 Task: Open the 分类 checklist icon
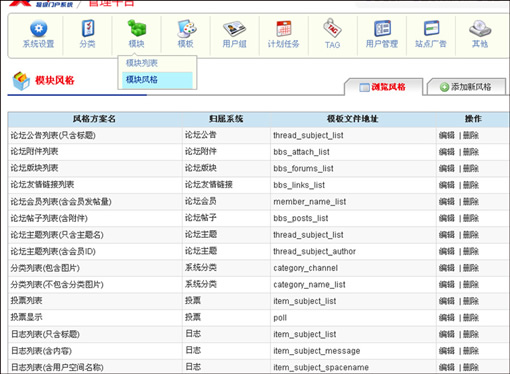(88, 28)
